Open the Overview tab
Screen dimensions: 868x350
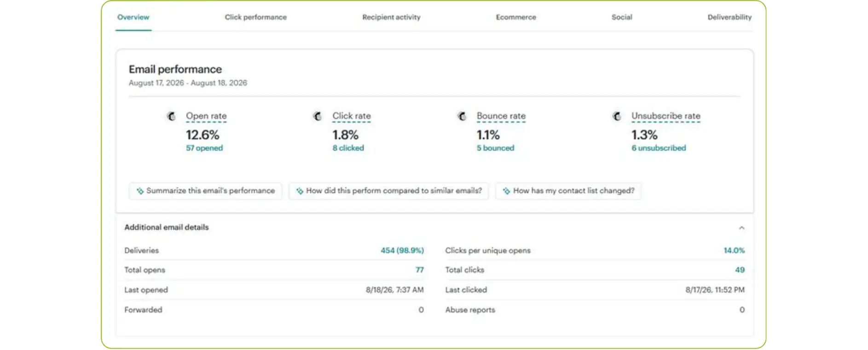pos(133,17)
